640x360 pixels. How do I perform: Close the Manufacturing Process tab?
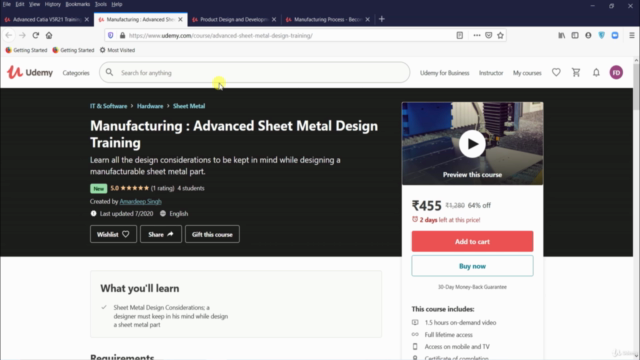point(367,19)
